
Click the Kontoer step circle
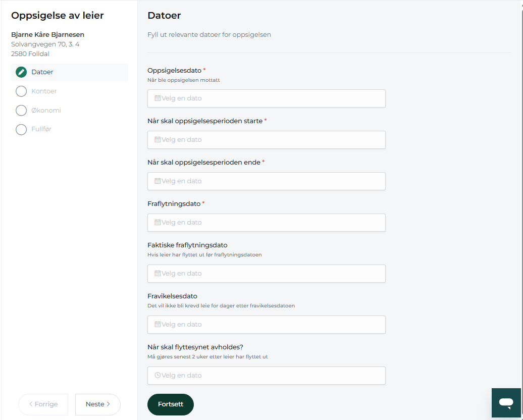[x=21, y=91]
